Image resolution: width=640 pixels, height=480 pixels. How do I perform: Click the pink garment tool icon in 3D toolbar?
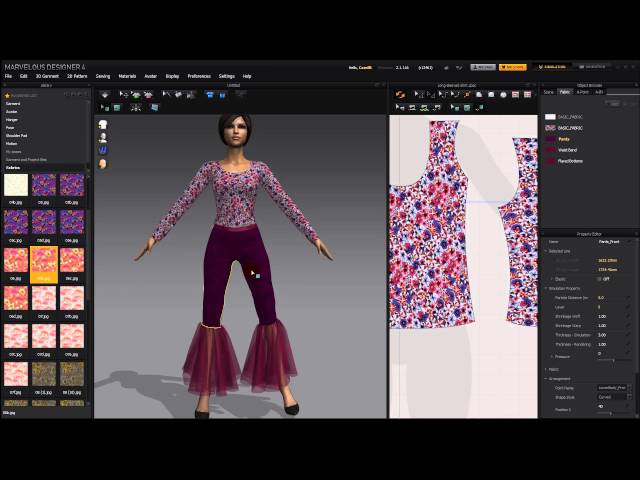click(x=148, y=95)
